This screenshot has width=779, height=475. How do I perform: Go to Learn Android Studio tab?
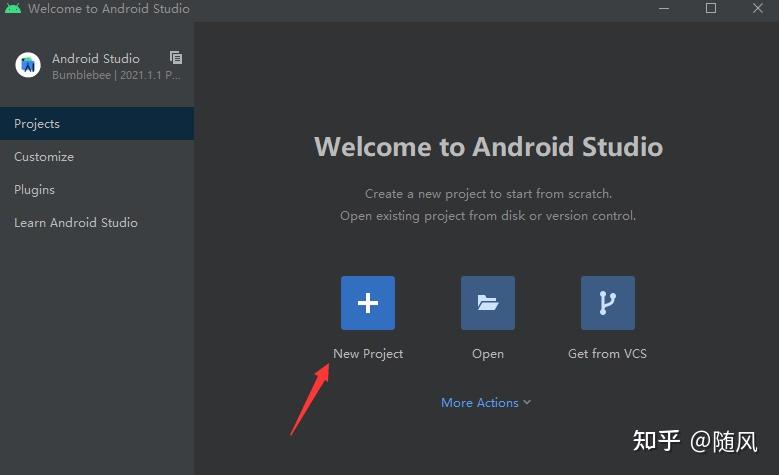coord(76,223)
